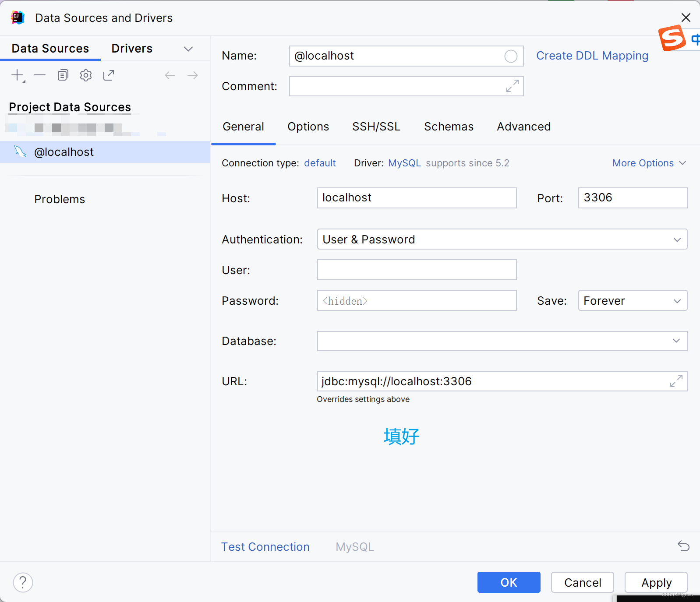Open the SSH/SSL tab
Image resolution: width=700 pixels, height=602 pixels.
(376, 127)
